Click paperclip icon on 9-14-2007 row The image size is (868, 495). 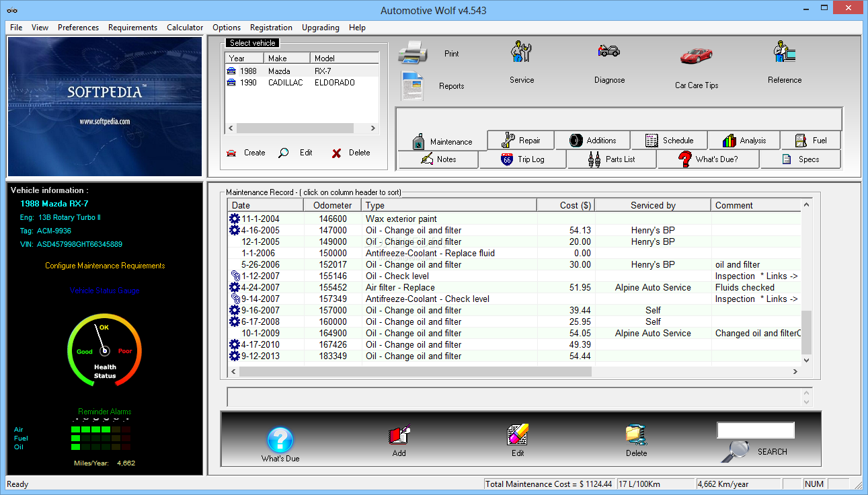click(x=235, y=299)
